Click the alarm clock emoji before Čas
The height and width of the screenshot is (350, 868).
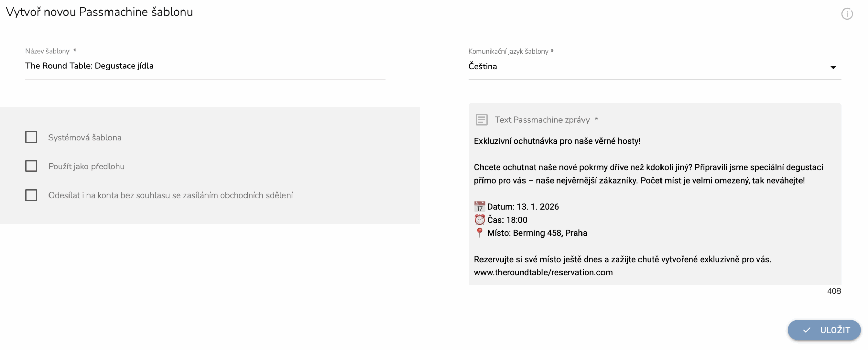[479, 220]
